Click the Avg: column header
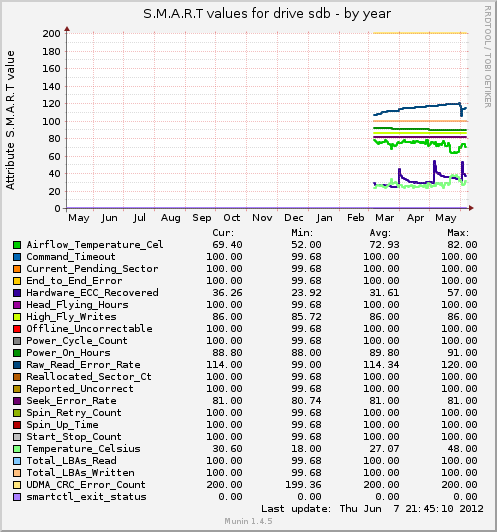The image size is (497, 532). coord(380,233)
